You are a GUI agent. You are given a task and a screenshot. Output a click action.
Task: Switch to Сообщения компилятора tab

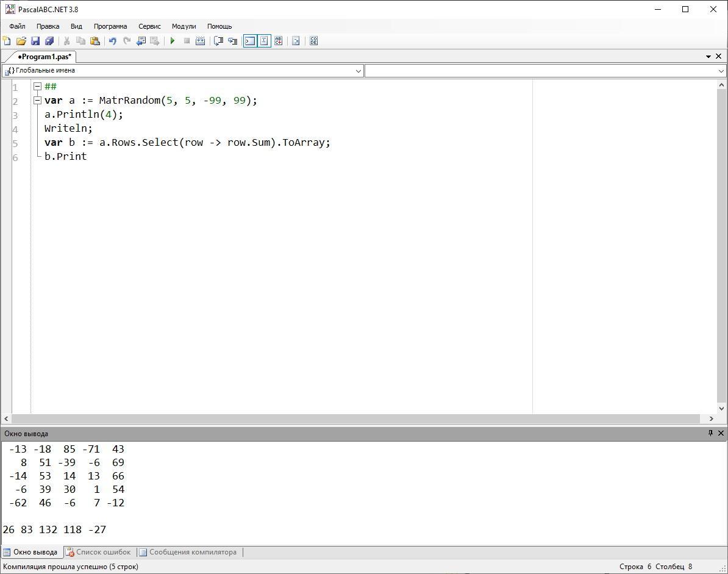[188, 552]
